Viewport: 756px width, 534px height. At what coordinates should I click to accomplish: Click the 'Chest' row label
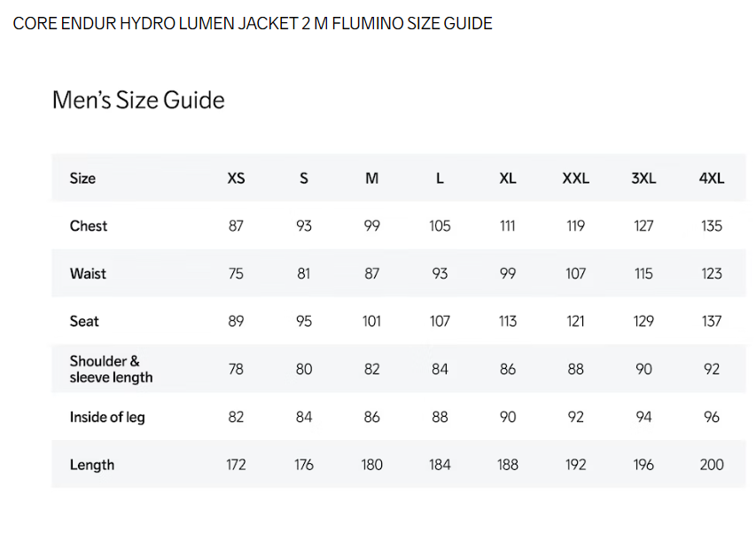click(89, 226)
